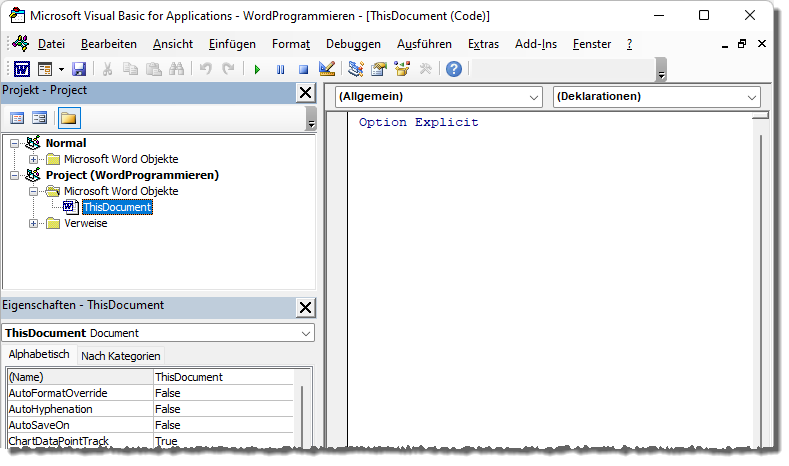Viewport: 789px width, 466px height.
Task: Click the Toolbox hammer and wrench icon
Action: [x=426, y=69]
